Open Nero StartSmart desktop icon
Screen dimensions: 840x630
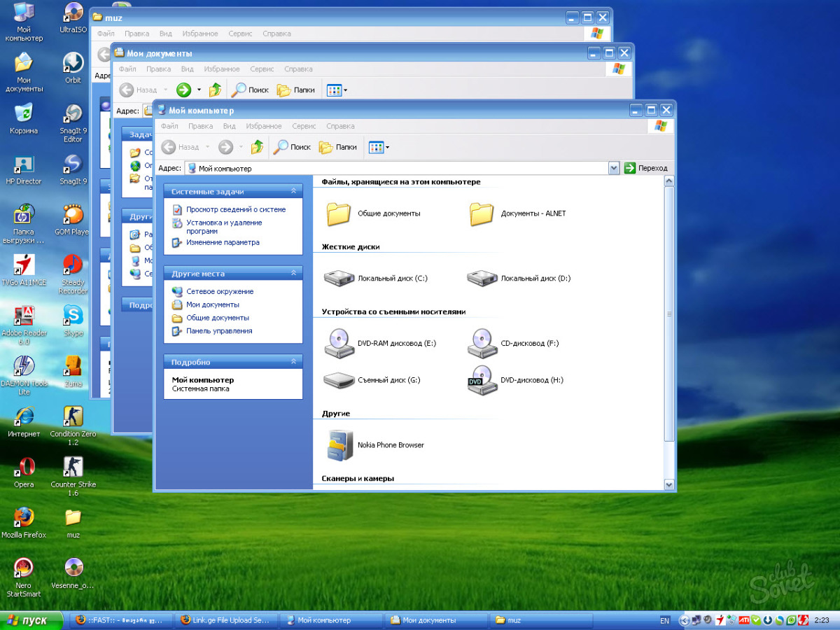click(24, 577)
